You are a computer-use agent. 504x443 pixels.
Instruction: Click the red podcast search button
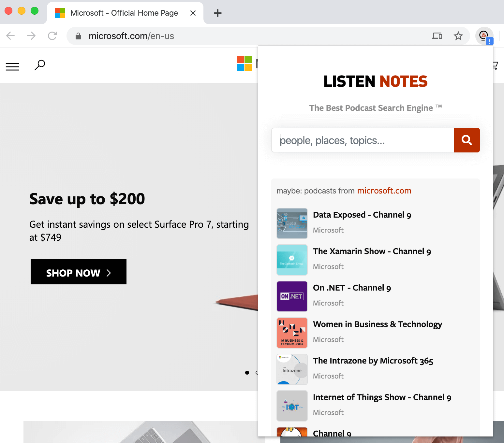(x=467, y=140)
